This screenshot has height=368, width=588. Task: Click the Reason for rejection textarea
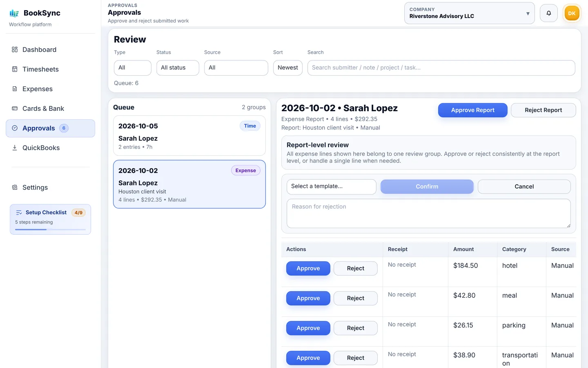(429, 213)
